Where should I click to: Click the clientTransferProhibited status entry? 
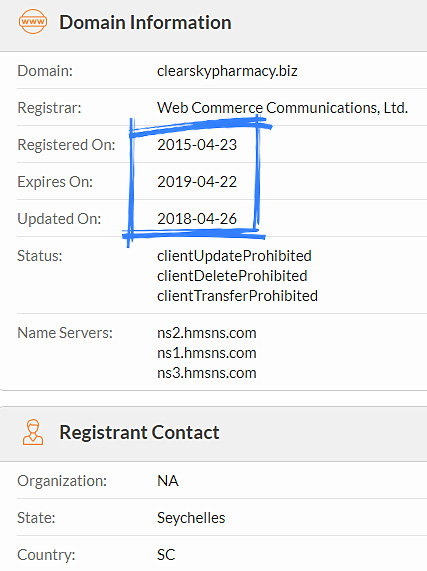coord(237,296)
